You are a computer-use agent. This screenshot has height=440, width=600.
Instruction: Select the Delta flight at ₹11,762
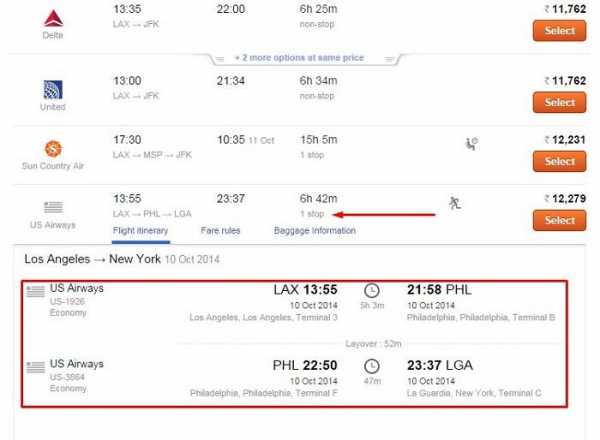[x=559, y=31]
